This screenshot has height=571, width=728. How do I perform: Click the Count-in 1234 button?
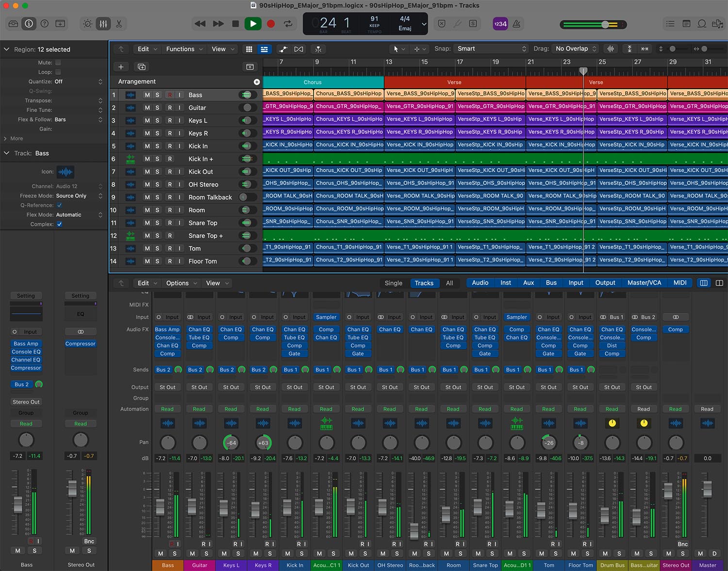tap(500, 24)
